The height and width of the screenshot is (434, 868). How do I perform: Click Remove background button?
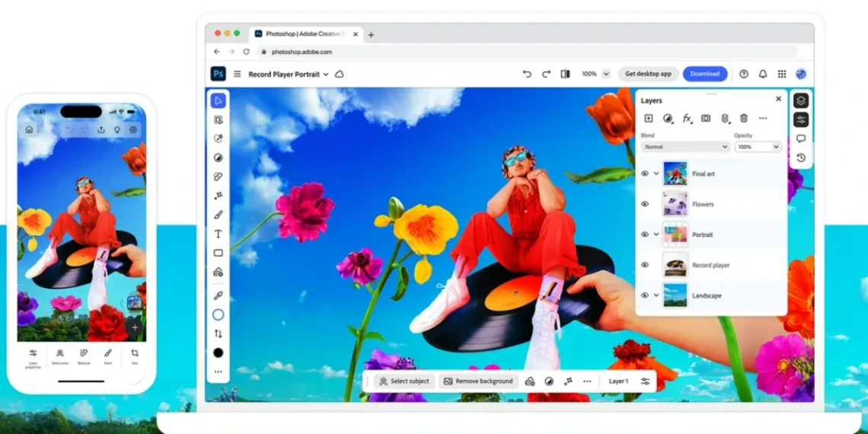coord(478,381)
